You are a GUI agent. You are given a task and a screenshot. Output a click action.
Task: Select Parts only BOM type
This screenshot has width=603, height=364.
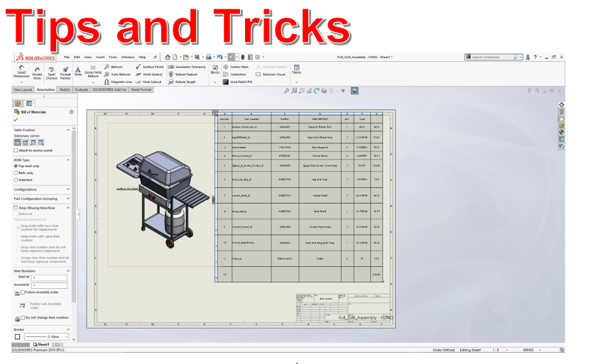[x=16, y=173]
